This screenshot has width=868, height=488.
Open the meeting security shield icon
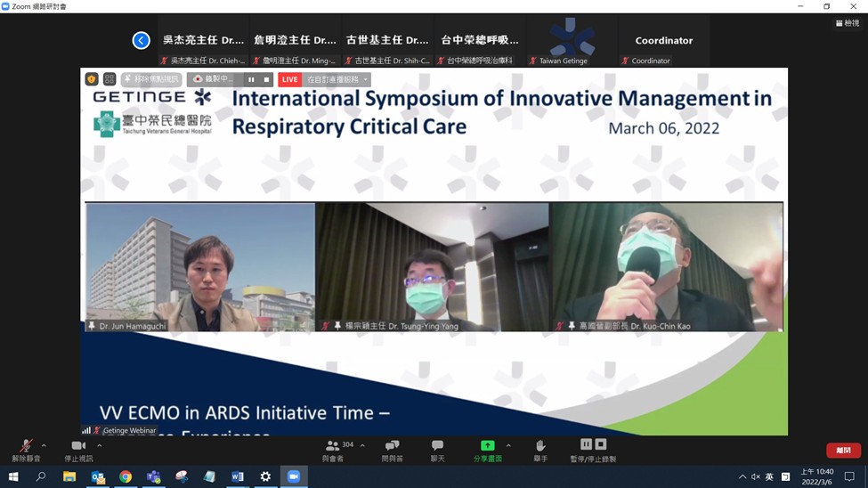[92, 79]
